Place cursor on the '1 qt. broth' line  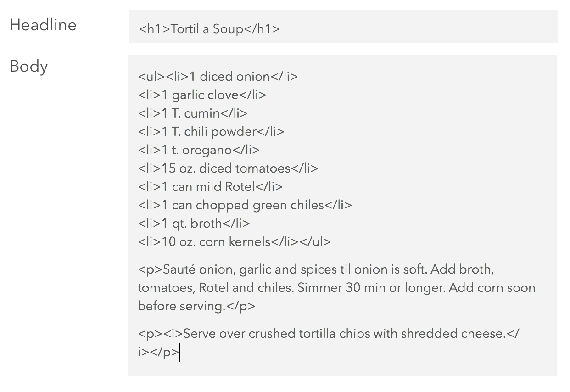(x=194, y=224)
